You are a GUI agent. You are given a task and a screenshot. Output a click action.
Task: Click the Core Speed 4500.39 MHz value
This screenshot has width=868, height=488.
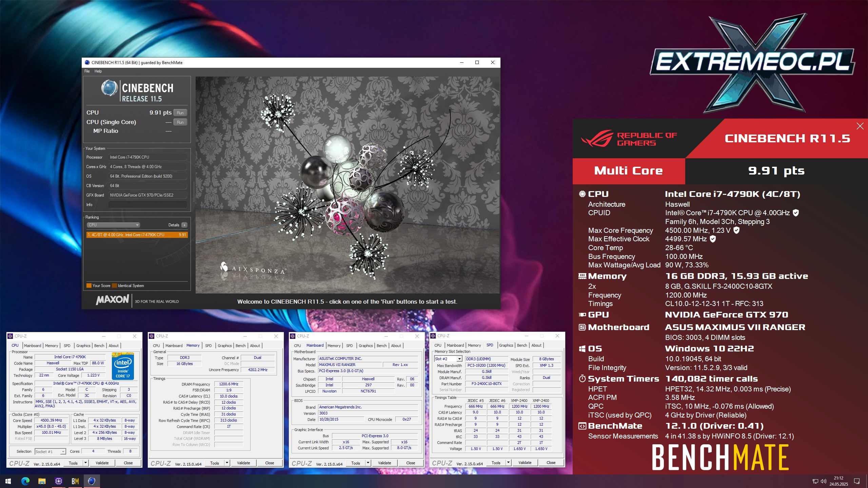click(51, 421)
